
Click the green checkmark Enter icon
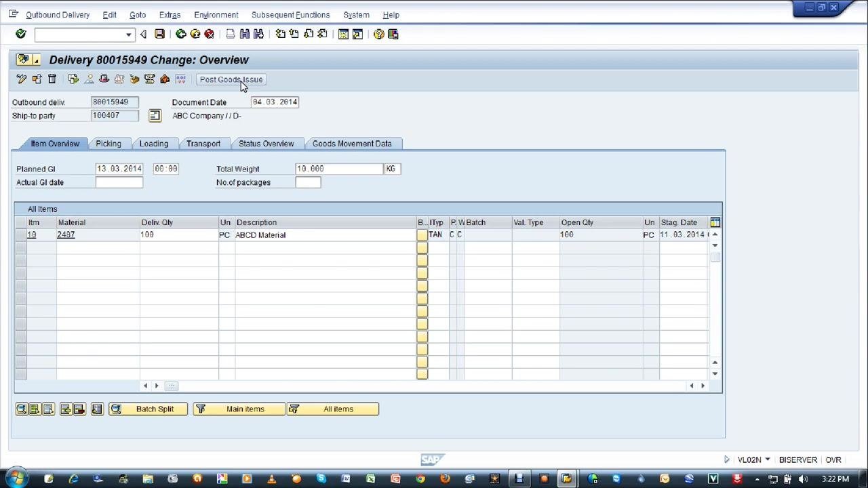coord(20,34)
